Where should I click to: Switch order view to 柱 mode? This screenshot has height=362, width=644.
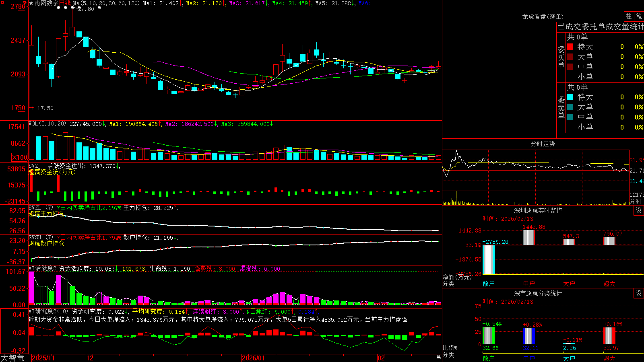629,16
